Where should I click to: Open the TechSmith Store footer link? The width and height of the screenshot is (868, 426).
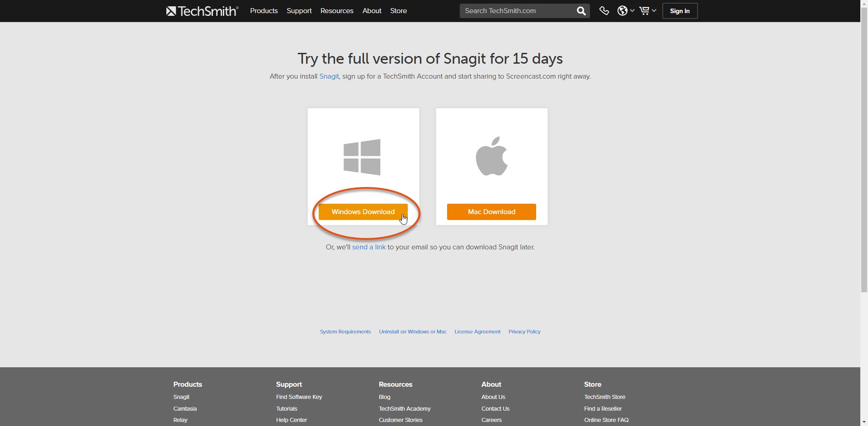(605, 397)
